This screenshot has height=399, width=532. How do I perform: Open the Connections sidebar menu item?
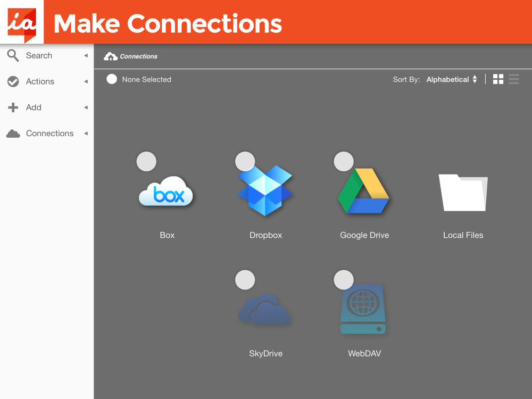49,134
